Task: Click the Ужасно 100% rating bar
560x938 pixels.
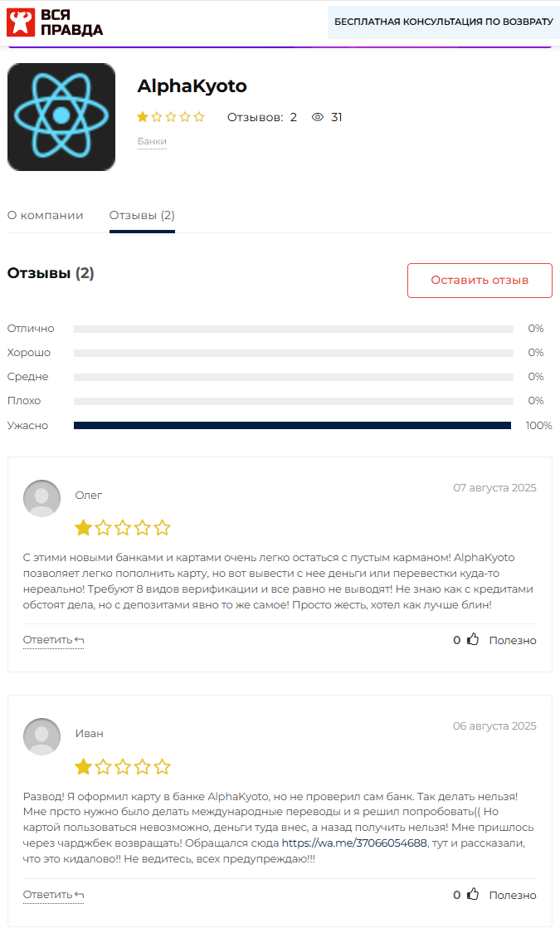Action: pos(292,425)
